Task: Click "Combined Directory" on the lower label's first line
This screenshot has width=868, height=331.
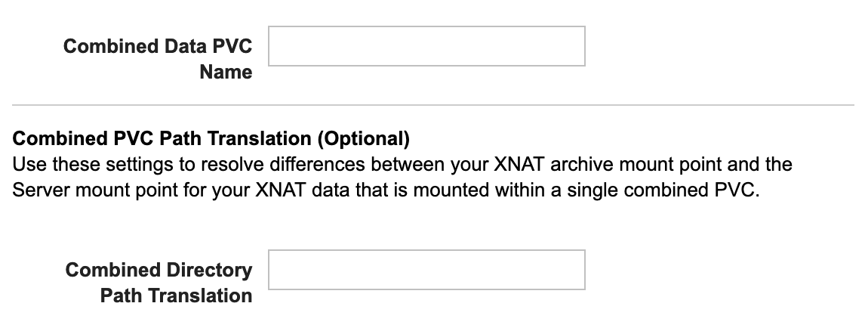Action: pos(159,270)
